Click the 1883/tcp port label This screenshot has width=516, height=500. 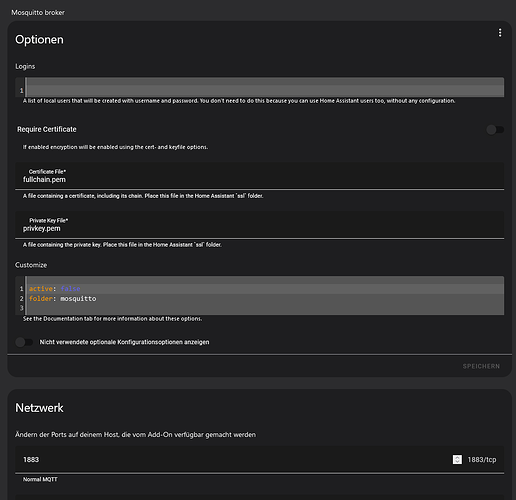482,460
